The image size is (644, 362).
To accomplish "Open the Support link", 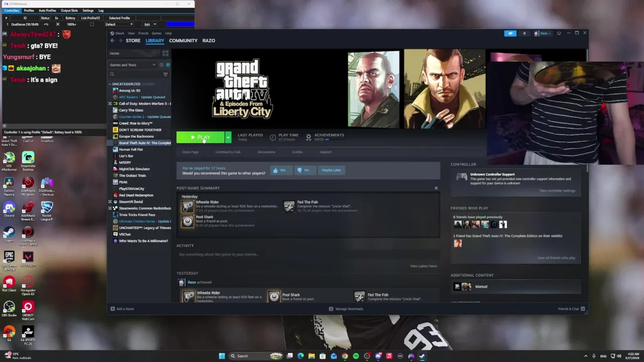I will pos(326,152).
